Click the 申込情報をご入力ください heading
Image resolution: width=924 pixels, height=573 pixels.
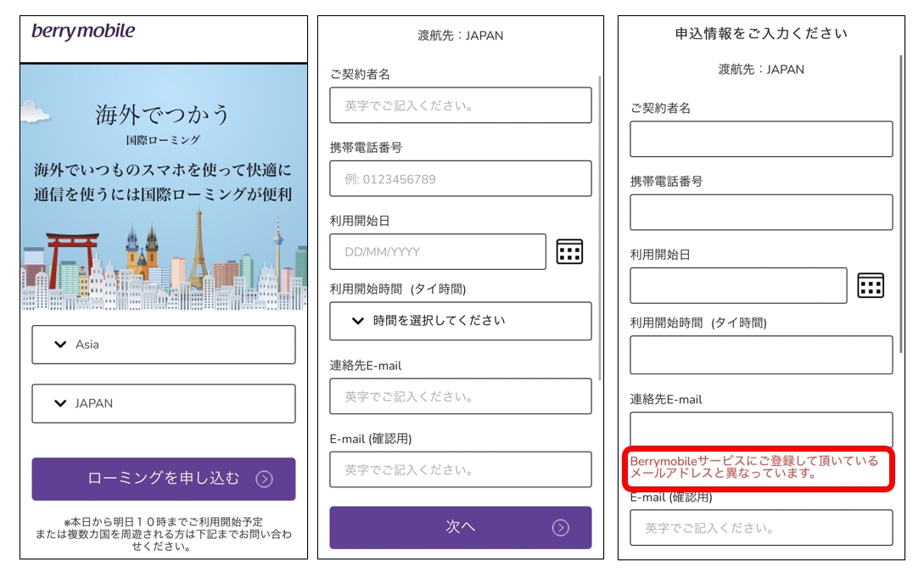(761, 34)
